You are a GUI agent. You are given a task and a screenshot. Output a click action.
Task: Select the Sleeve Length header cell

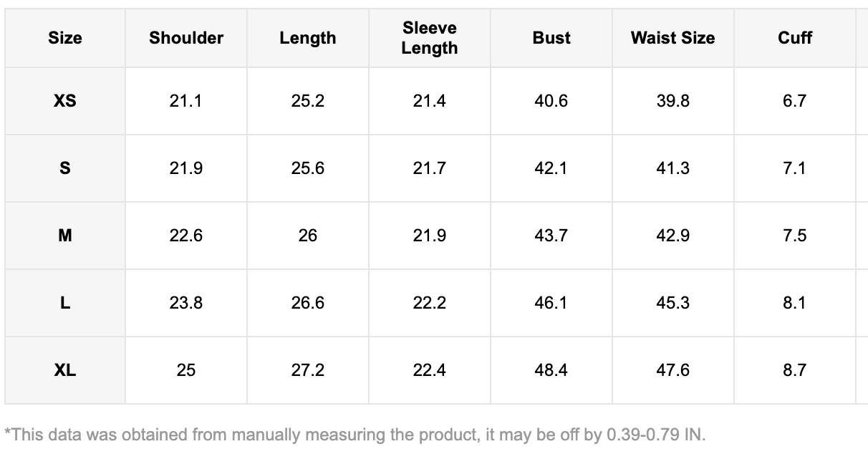430,38
